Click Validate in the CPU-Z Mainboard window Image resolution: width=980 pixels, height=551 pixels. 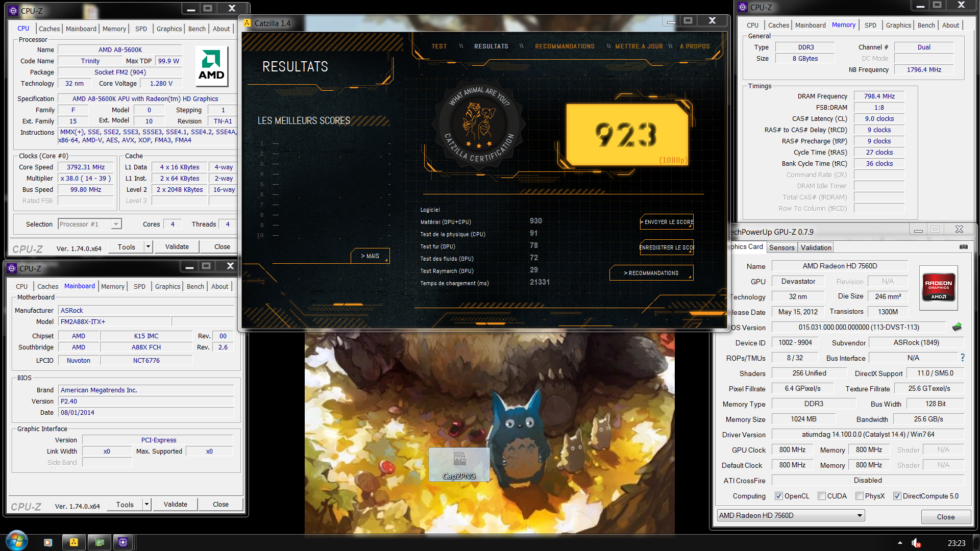point(176,505)
